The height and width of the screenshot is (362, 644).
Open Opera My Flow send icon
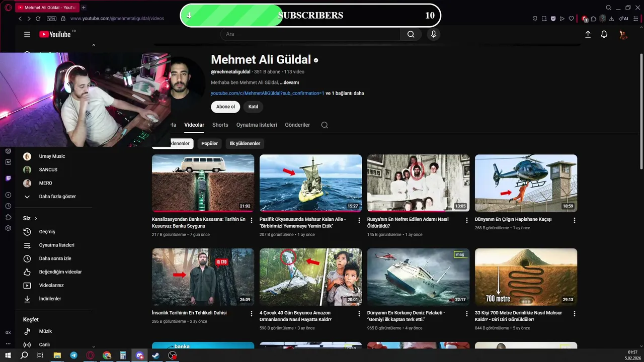[x=562, y=19]
